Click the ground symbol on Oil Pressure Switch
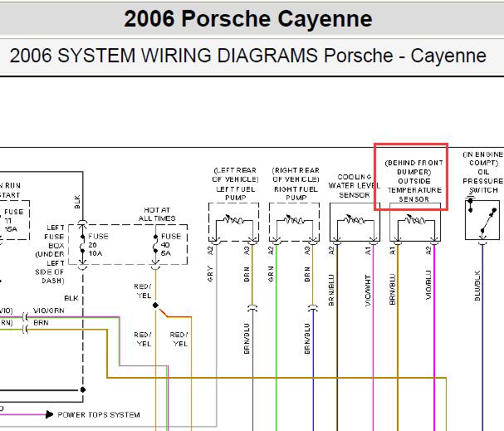Image resolution: width=504 pixels, height=431 pixels. (470, 198)
